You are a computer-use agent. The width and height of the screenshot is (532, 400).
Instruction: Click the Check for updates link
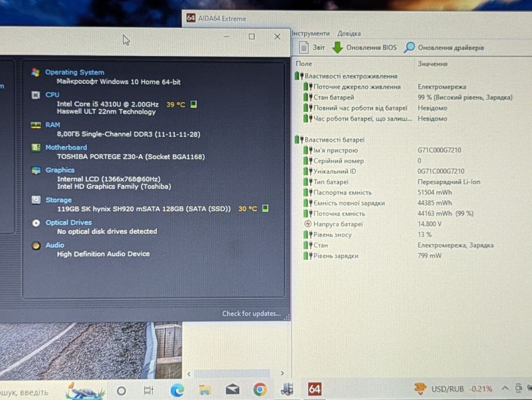251,314
